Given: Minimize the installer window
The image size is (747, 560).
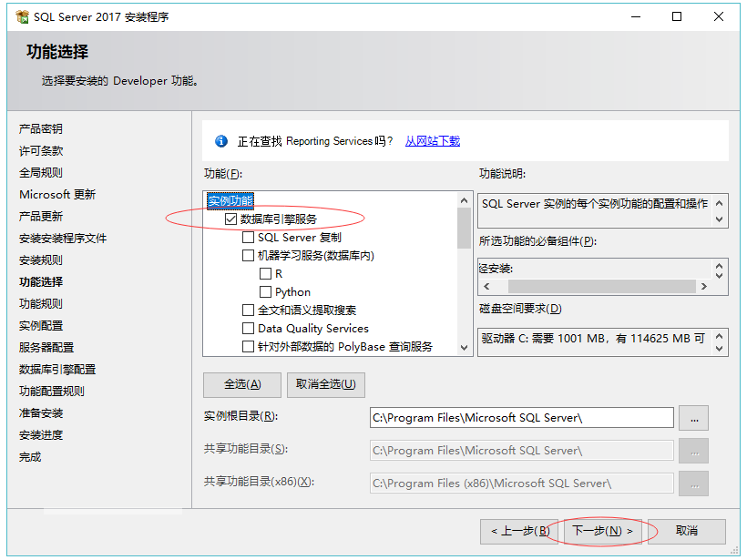Looking at the screenshot, I should 636,16.
